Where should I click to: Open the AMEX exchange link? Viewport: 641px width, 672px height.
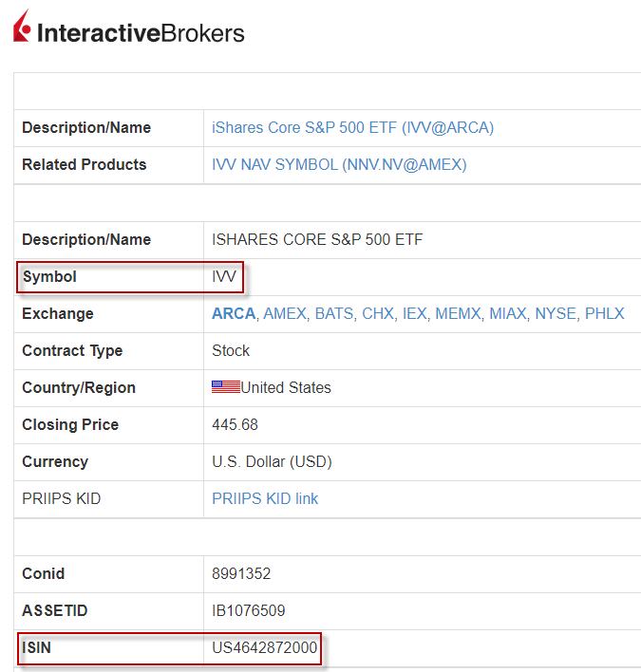pyautogui.click(x=285, y=314)
